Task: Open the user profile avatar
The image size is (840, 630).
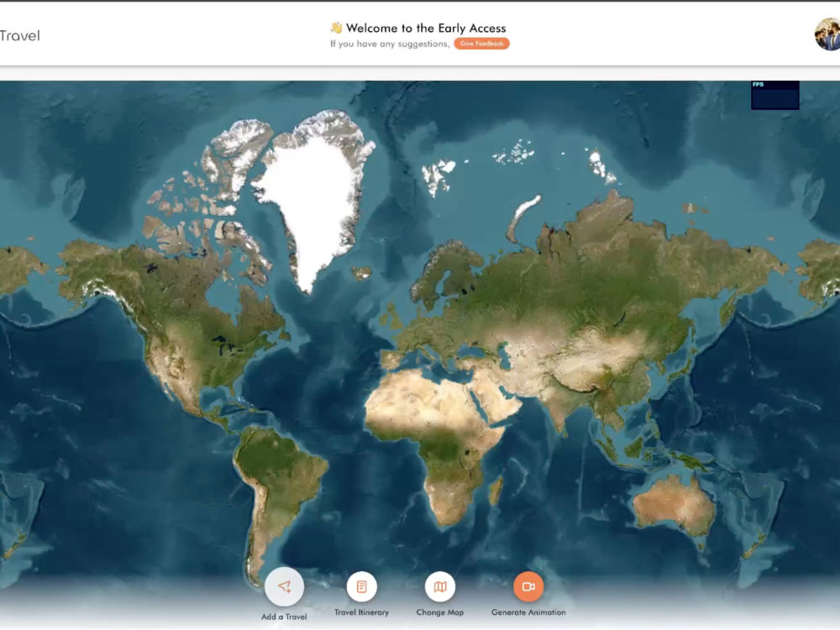Action: [827, 34]
